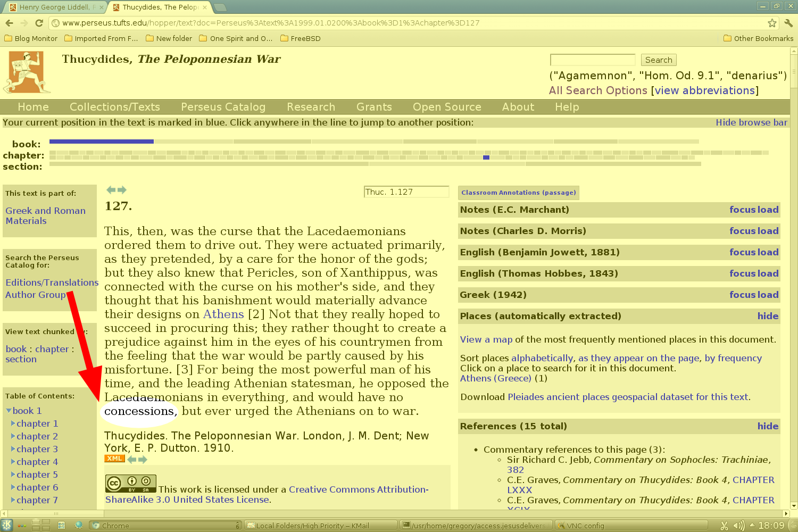Open the Blog Monitor bookmarks folder
This screenshot has width=798, height=532.
coord(31,38)
